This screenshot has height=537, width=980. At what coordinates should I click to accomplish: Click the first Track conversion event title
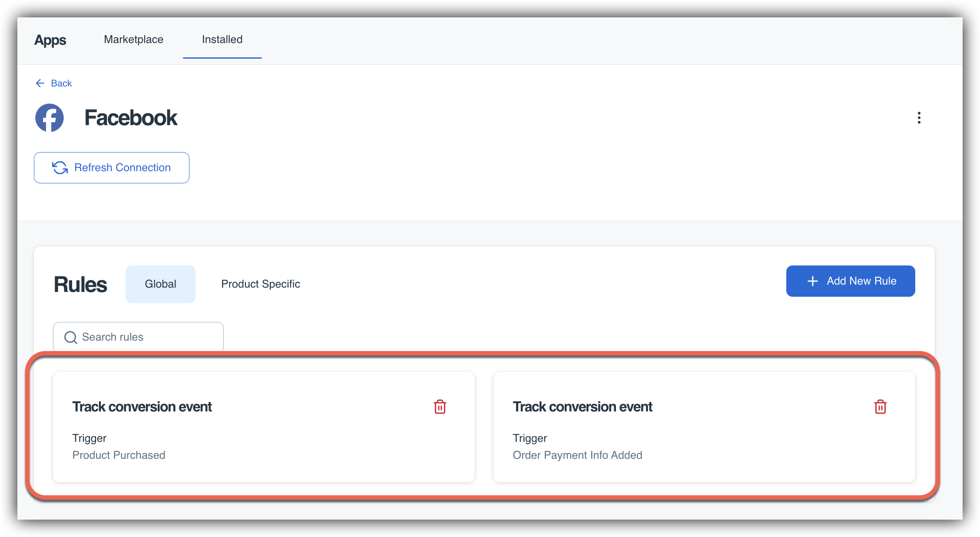click(x=142, y=407)
